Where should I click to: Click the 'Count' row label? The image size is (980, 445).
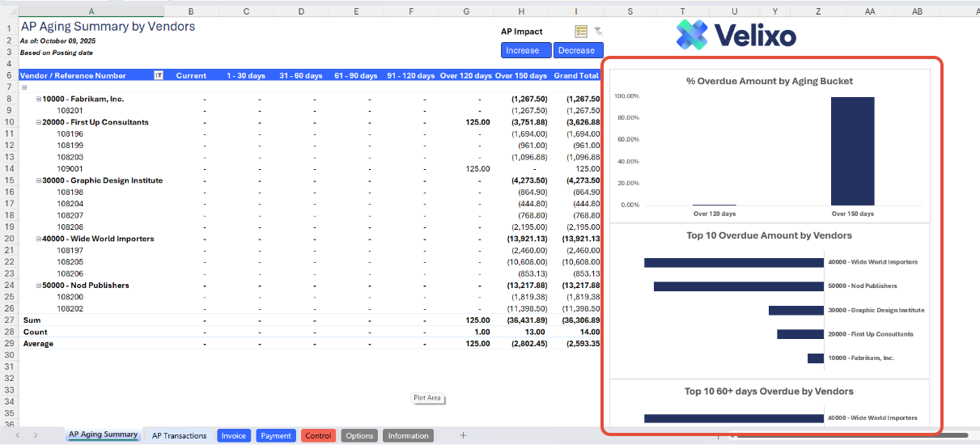point(35,332)
